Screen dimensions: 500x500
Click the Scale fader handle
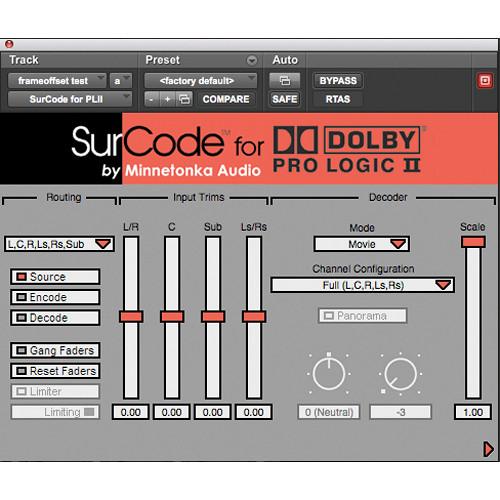[473, 242]
